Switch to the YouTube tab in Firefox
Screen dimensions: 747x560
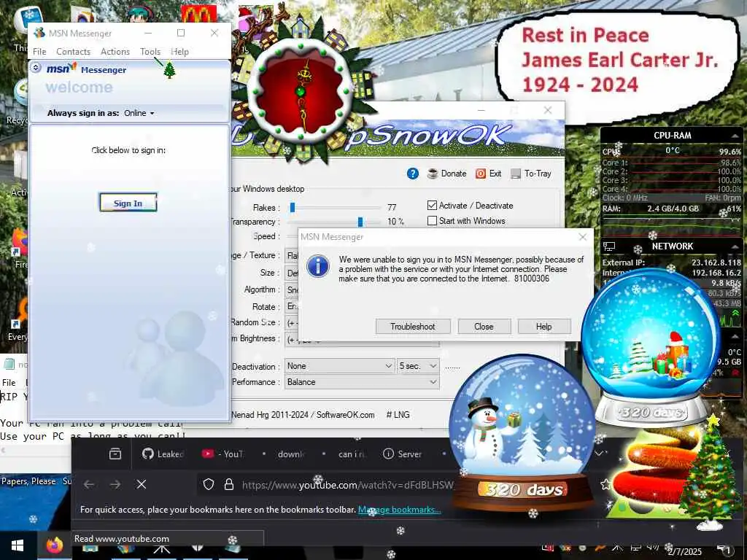(223, 454)
